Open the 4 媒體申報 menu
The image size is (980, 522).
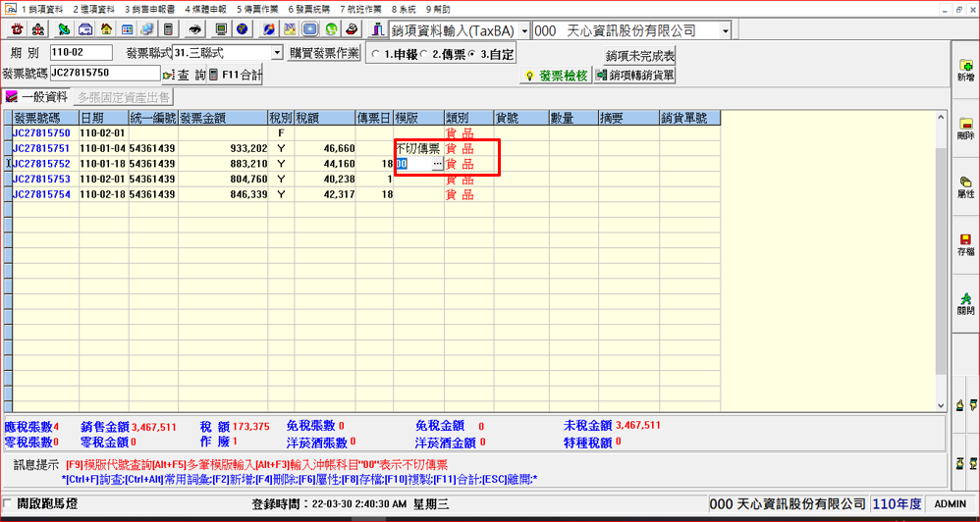[x=205, y=10]
